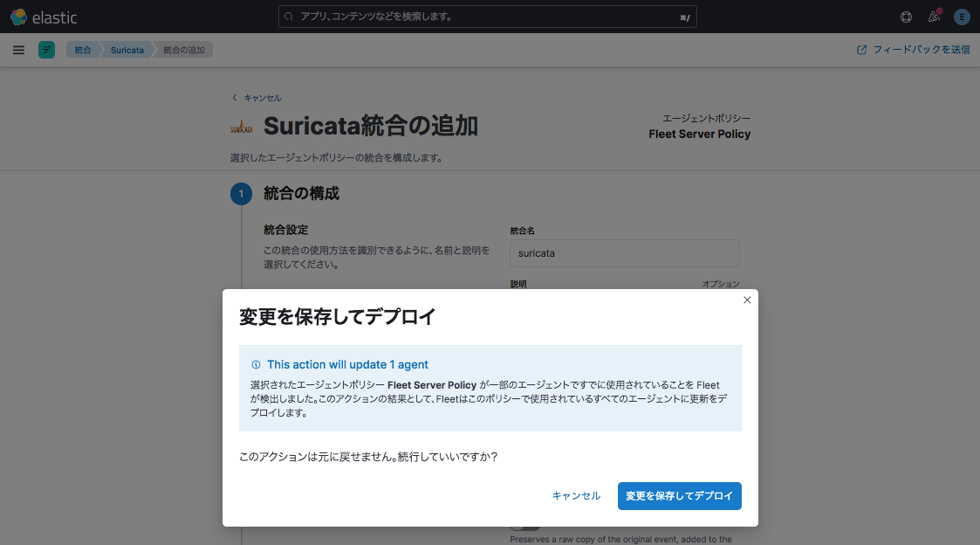
Task: Click the Suricata logo beside the title
Action: [x=242, y=128]
